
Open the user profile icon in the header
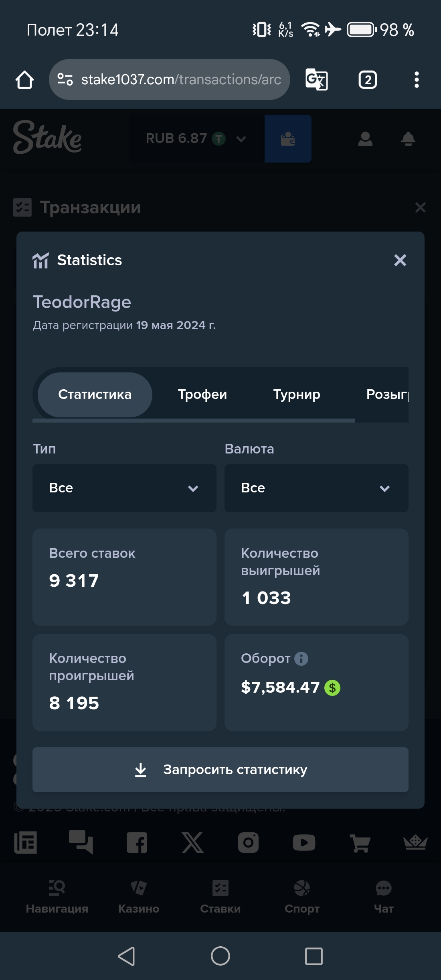[365, 139]
